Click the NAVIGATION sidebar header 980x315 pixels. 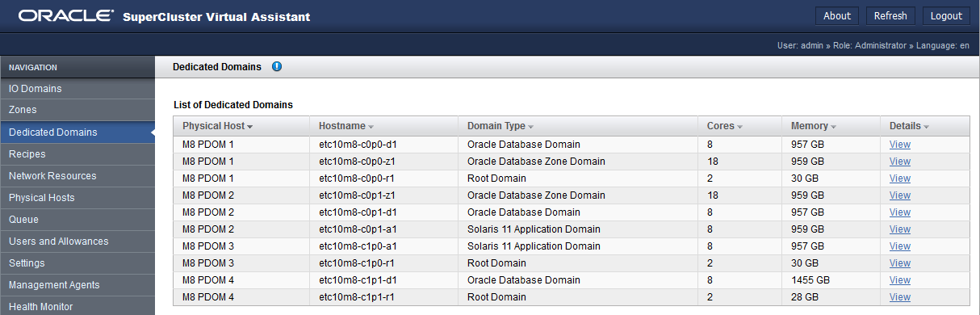[77, 68]
